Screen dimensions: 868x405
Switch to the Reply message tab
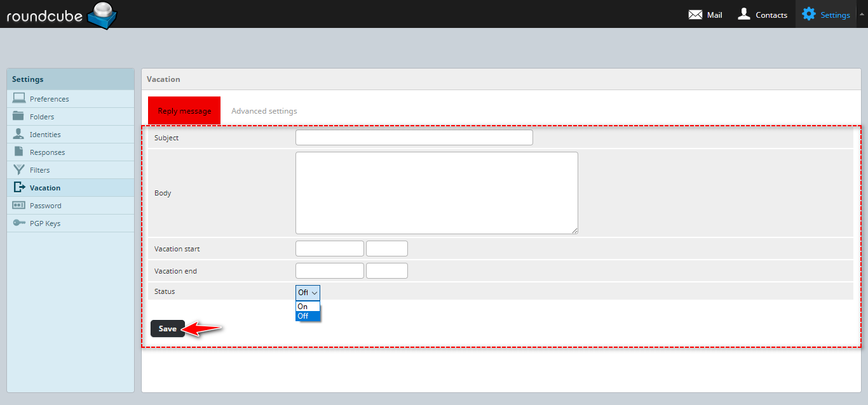click(184, 110)
